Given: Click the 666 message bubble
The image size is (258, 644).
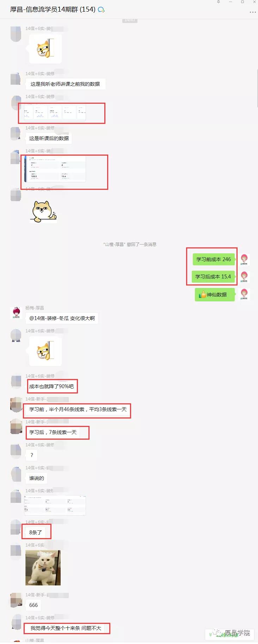Looking at the screenshot, I should coord(33,605).
